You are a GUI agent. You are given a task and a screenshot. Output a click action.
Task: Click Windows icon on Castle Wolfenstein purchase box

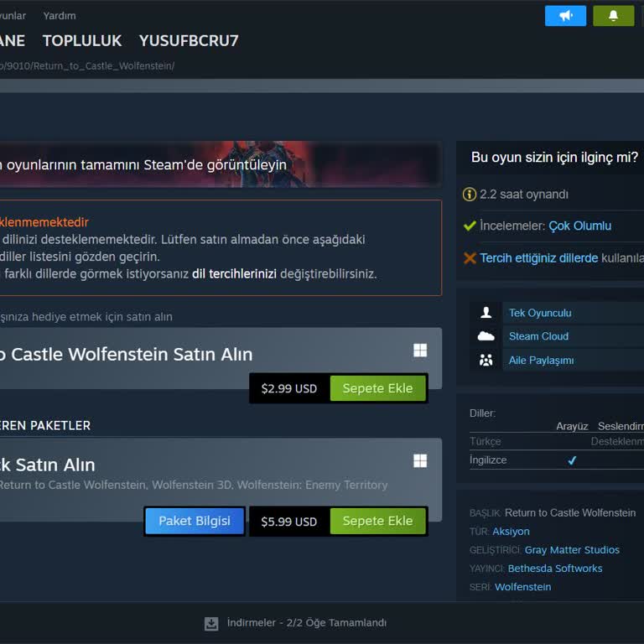(420, 351)
